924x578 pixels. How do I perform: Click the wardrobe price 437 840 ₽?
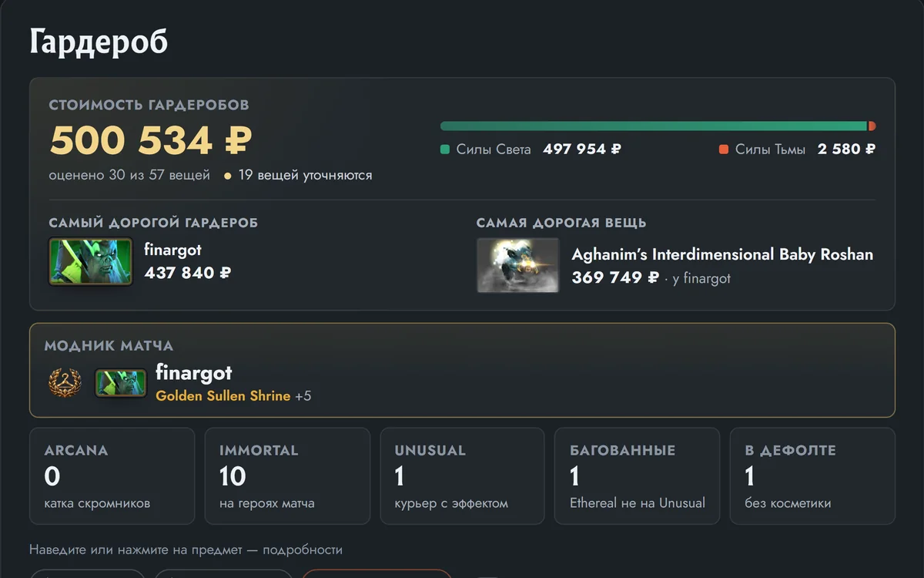(x=188, y=273)
